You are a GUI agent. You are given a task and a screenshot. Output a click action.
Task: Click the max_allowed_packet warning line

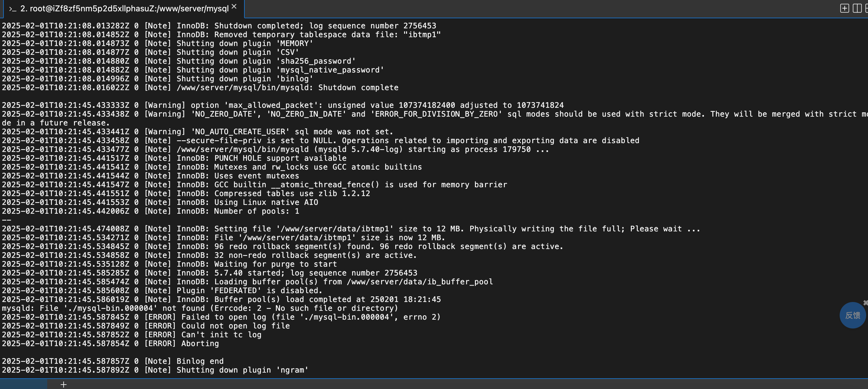point(283,105)
